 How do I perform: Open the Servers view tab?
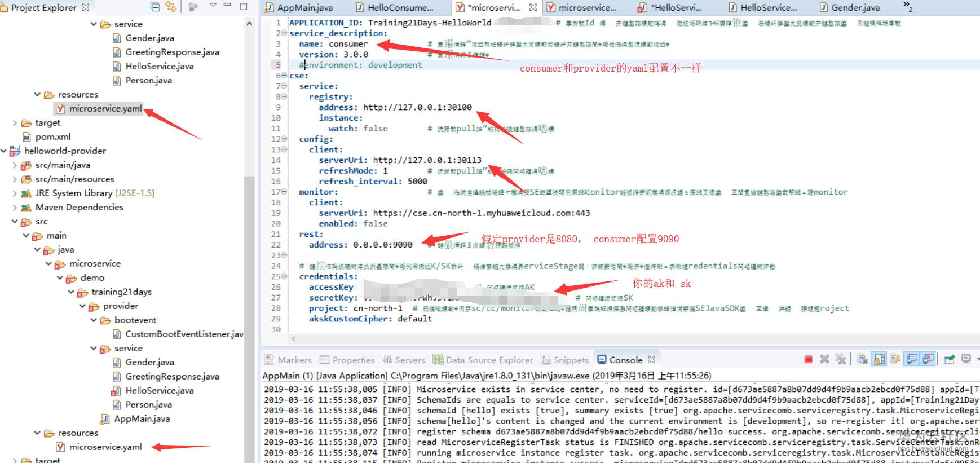point(404,360)
